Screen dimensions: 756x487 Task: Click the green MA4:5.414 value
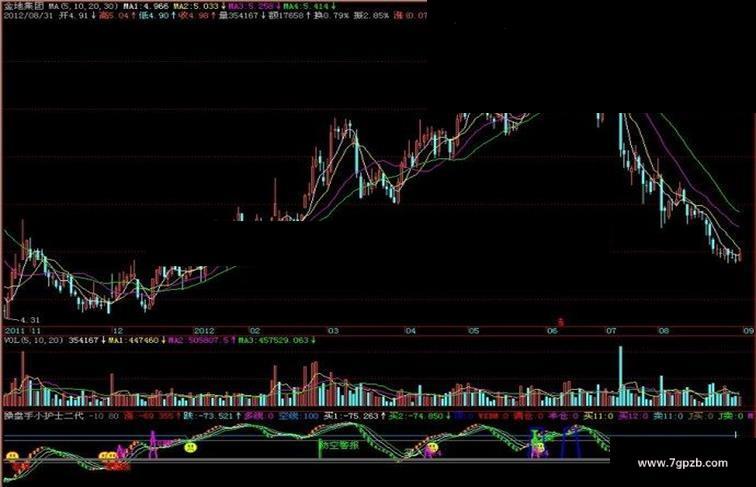306,7
